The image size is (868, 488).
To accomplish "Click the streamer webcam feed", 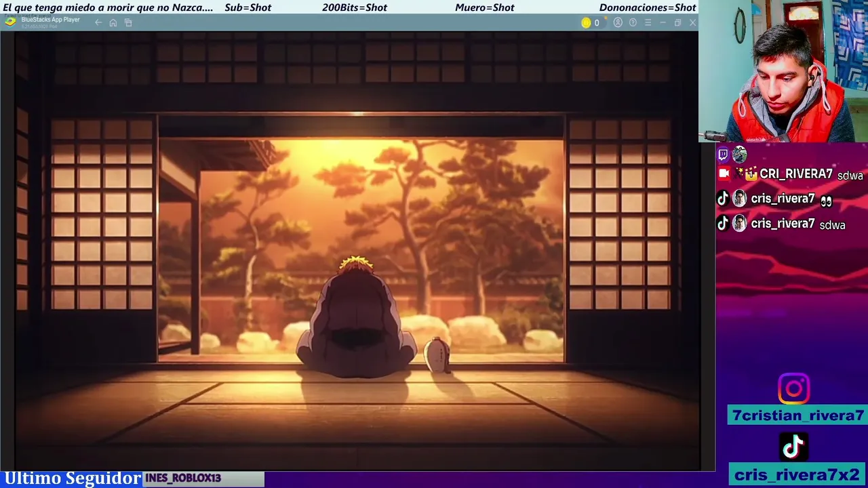I will click(x=783, y=71).
